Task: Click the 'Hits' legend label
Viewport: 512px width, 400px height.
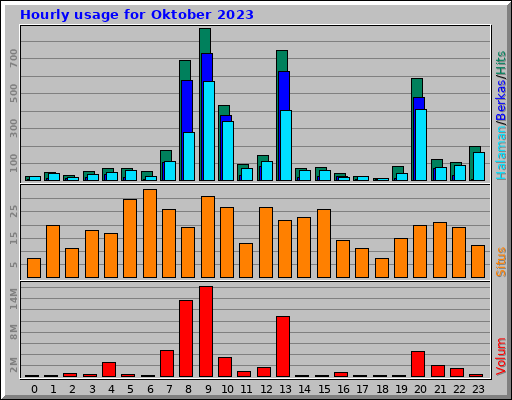Action: click(501, 63)
